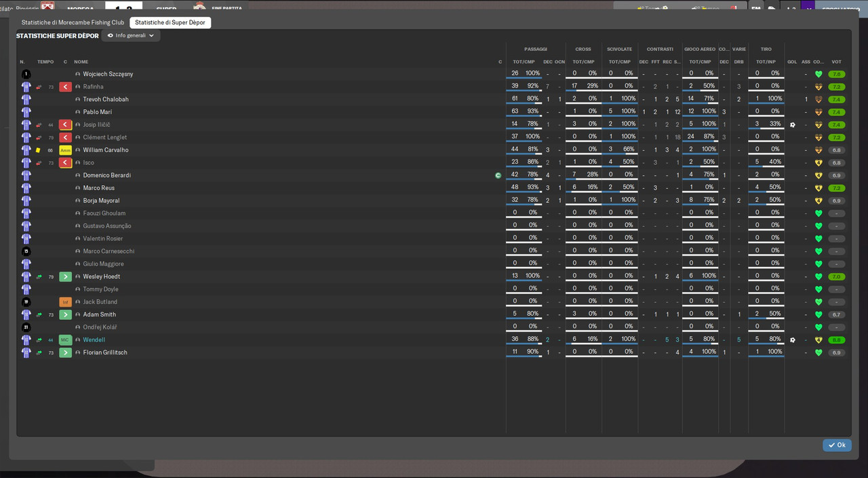The image size is (868, 478).
Task: Click Wendell's 8.8 match rating pill
Action: click(836, 340)
